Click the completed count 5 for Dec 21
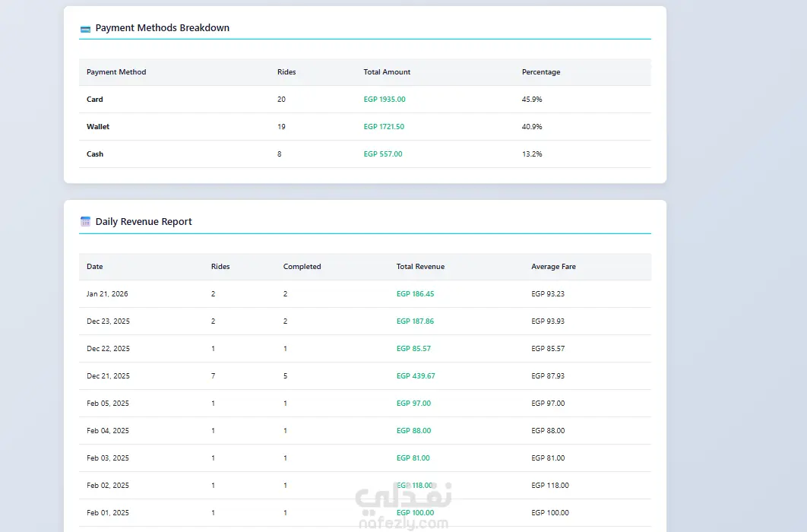Viewport: 807px width, 532px height. pyautogui.click(x=285, y=375)
